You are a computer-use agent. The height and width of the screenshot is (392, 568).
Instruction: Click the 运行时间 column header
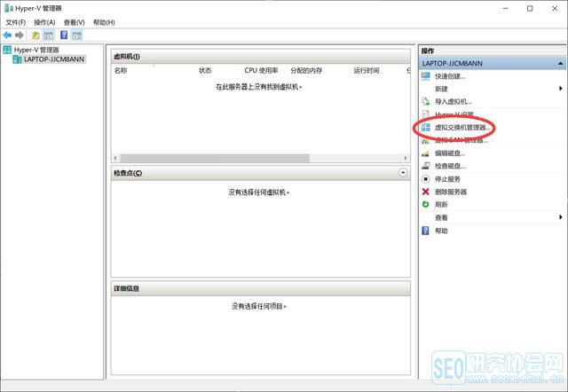coord(367,70)
